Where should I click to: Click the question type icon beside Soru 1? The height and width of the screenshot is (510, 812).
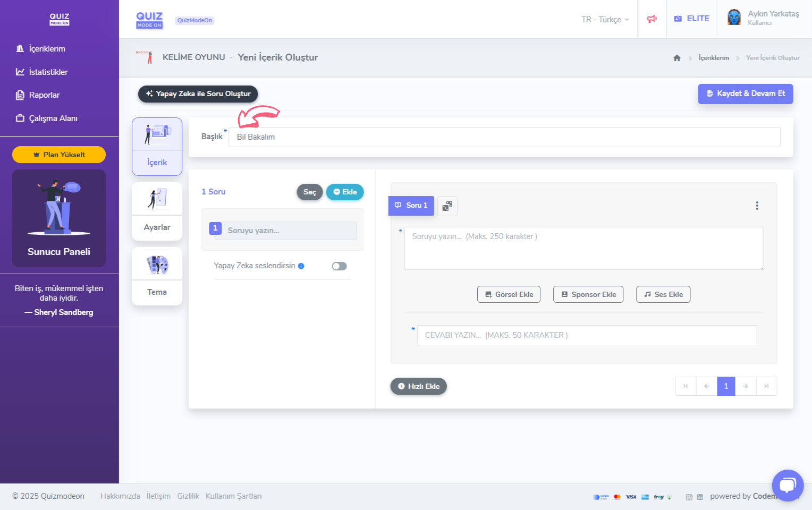tap(447, 206)
